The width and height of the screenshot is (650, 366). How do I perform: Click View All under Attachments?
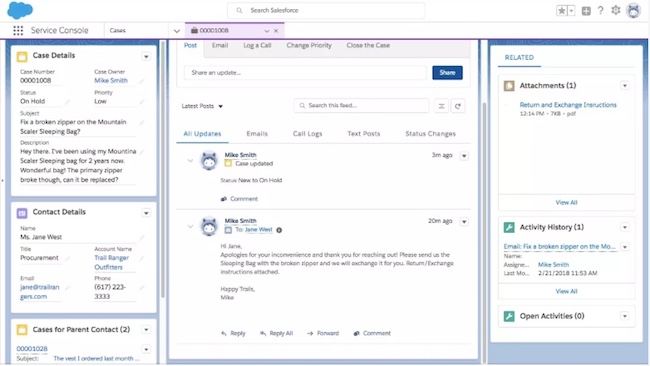pyautogui.click(x=566, y=203)
